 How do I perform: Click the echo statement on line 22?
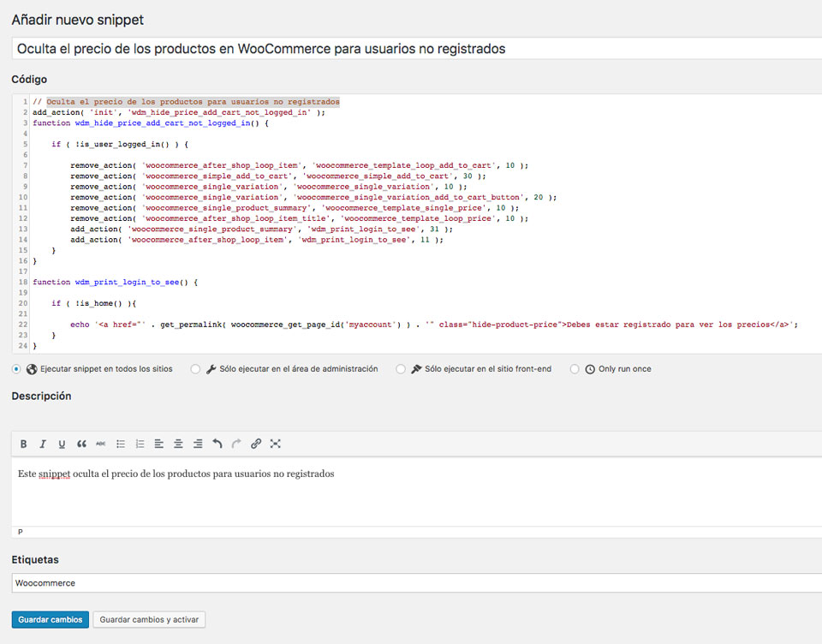[434, 325]
